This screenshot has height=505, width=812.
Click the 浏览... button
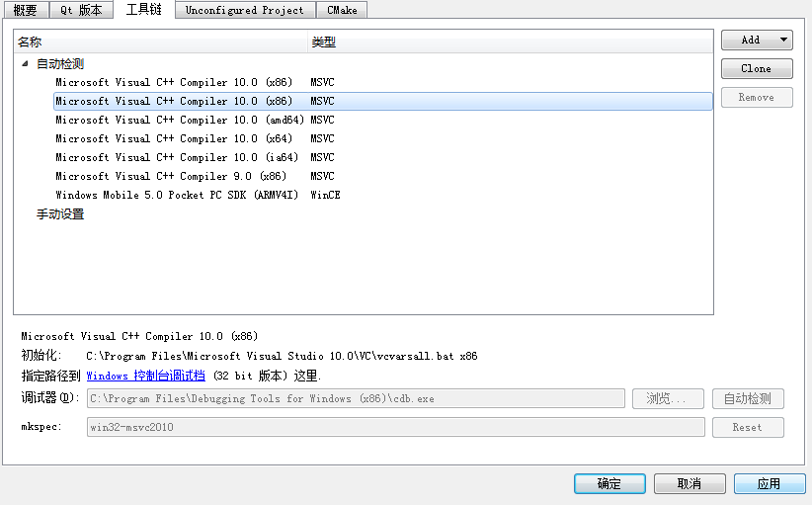click(668, 398)
